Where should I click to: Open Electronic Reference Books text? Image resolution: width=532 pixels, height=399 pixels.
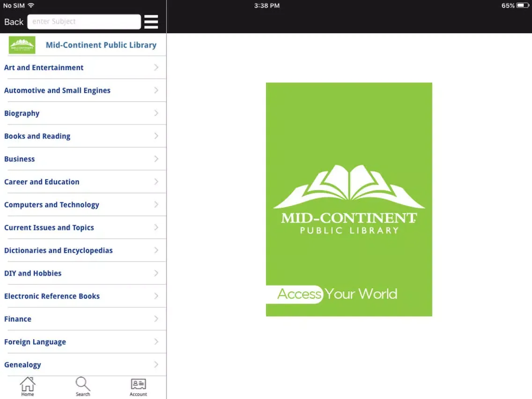[52, 296]
